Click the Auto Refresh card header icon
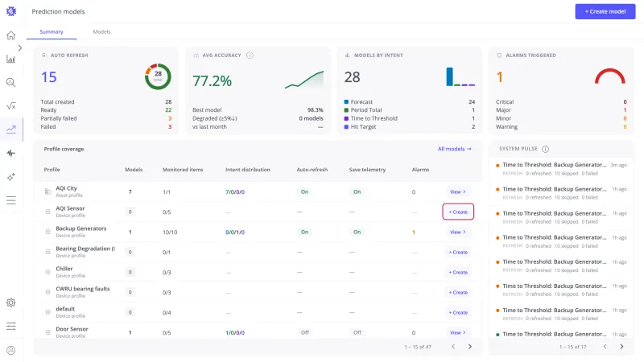The image size is (644, 362). point(44,55)
